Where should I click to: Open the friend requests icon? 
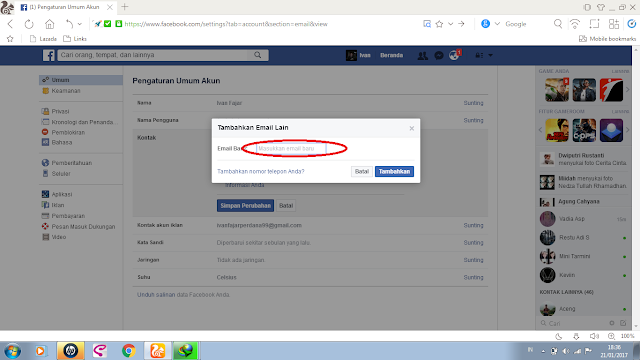click(x=422, y=56)
